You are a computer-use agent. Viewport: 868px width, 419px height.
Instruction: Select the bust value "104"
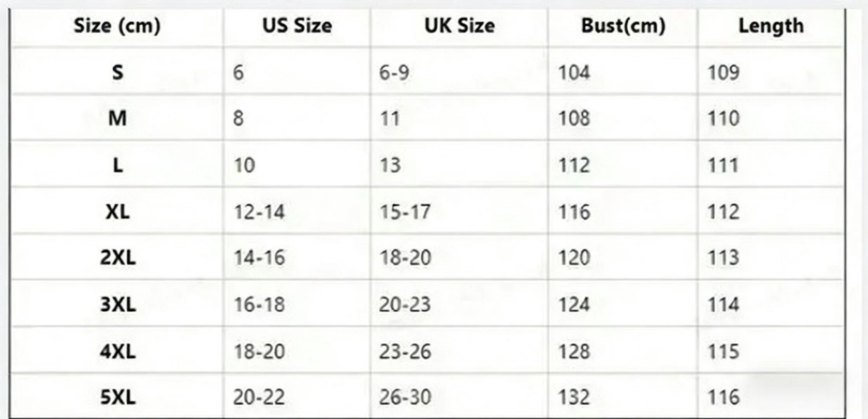pos(574,73)
